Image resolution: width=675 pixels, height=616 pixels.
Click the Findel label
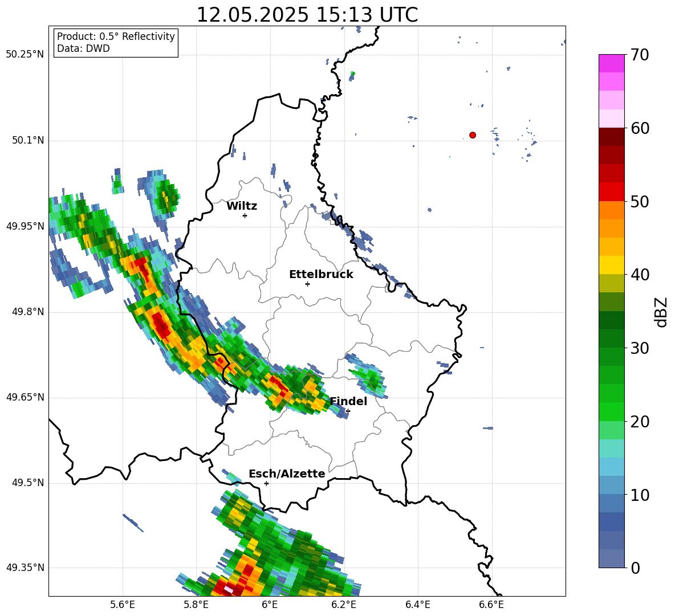(x=348, y=401)
